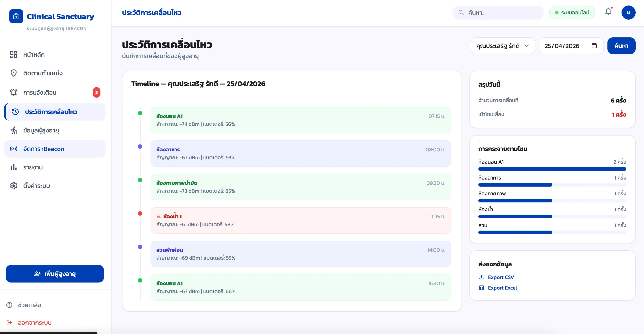Click the ค้นหา search button
This screenshot has width=644, height=334.
621,46
